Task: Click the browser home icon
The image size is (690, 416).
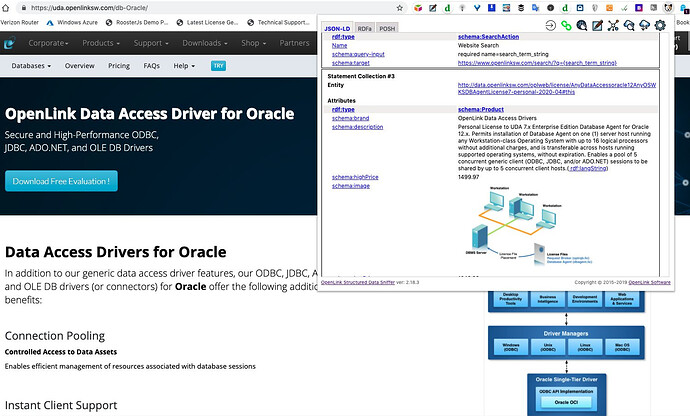Action: (6, 8)
